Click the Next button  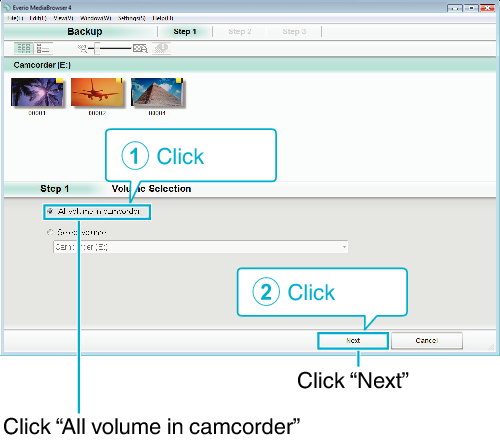click(x=353, y=340)
